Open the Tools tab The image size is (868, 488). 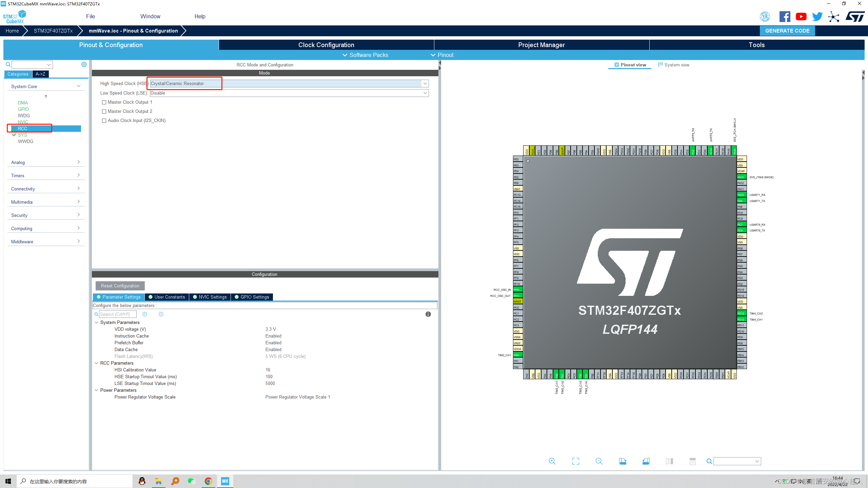click(757, 45)
